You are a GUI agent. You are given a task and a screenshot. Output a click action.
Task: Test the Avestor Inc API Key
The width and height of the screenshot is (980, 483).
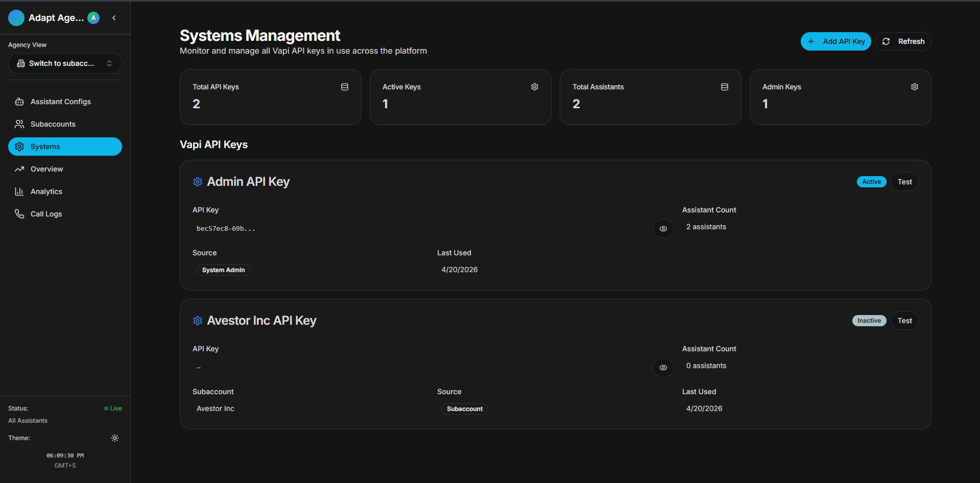pyautogui.click(x=904, y=321)
